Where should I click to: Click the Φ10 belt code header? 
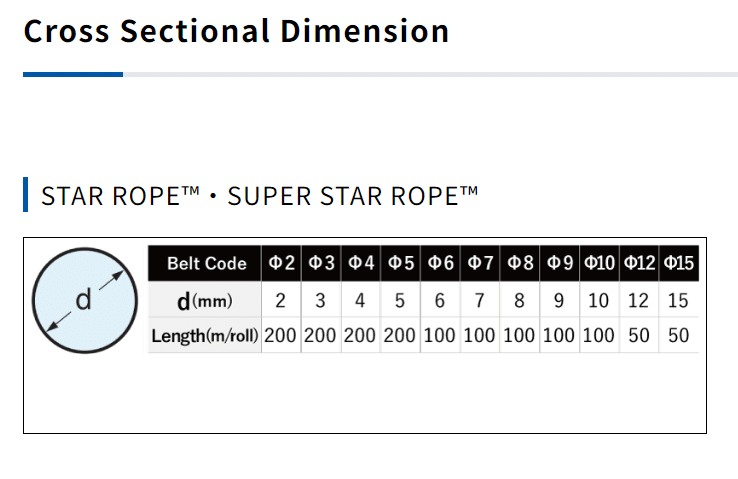[598, 264]
